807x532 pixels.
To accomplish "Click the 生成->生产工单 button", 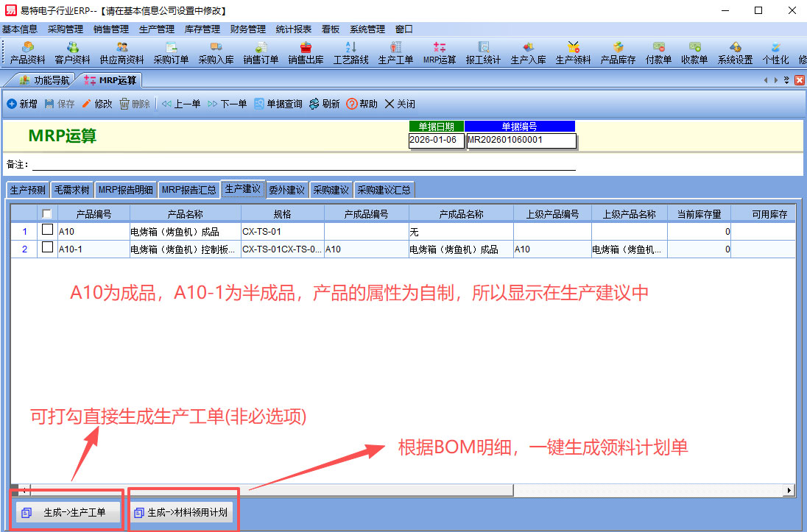I will coord(68,513).
